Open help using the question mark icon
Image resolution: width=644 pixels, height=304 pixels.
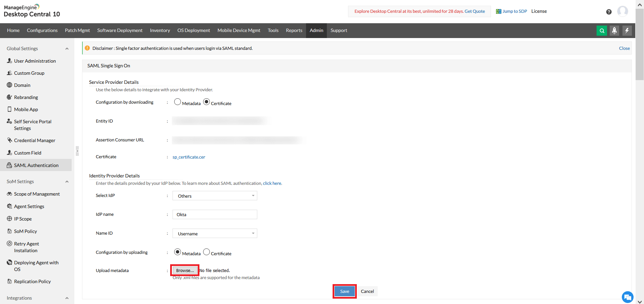[609, 11]
